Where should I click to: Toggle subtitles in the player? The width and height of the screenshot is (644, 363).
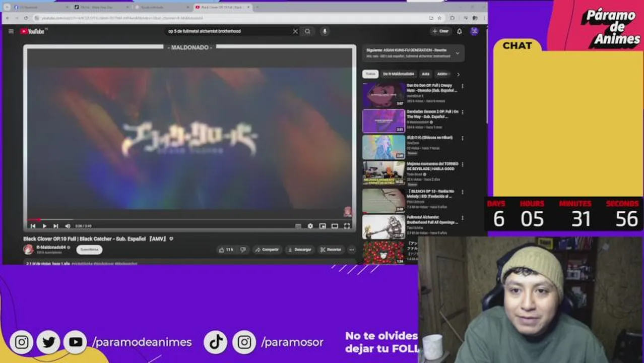pos(298,226)
